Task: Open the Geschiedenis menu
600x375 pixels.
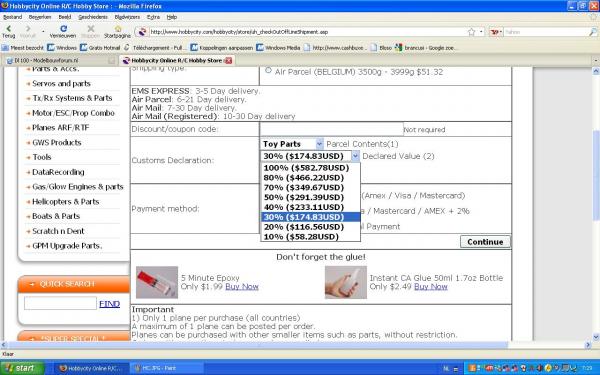Action: click(93, 17)
